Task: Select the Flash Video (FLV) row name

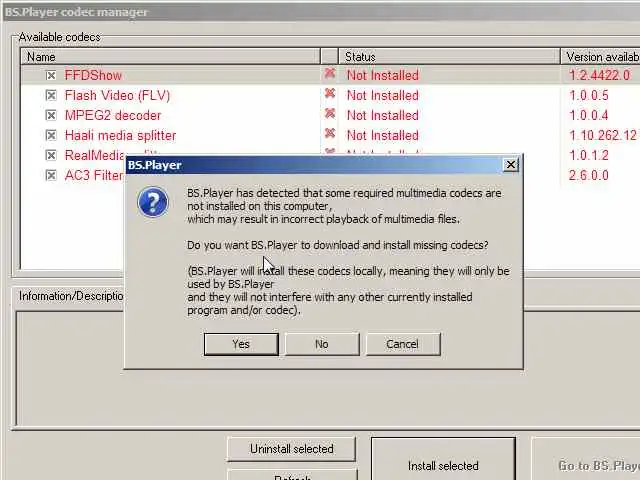Action: pos(117,96)
